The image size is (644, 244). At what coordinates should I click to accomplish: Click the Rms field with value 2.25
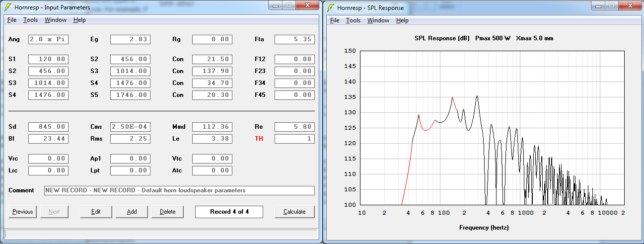click(x=130, y=139)
